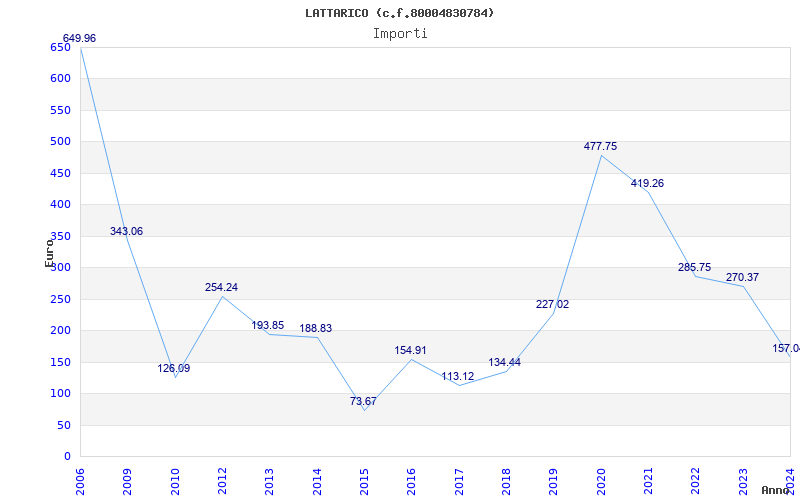Click the 154.91 data label
This screenshot has width=800, height=500.
(410, 351)
